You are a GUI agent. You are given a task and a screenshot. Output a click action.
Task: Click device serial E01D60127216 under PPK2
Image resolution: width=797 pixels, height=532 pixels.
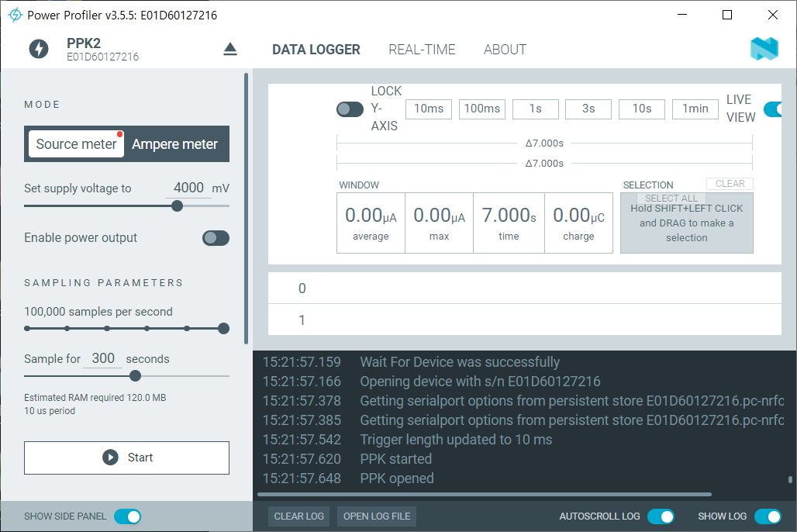(x=102, y=57)
